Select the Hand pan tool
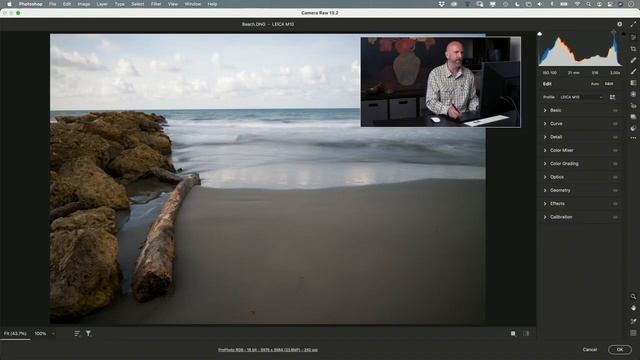 tap(633, 308)
